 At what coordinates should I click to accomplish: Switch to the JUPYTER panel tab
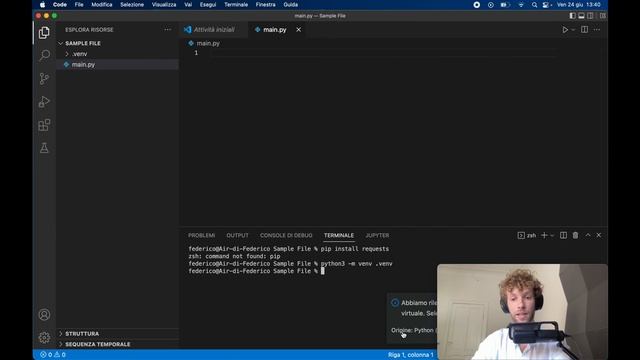click(377, 236)
